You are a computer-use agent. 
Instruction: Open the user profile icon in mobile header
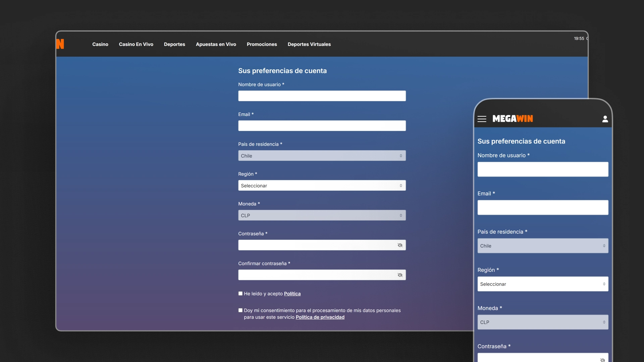(x=605, y=119)
